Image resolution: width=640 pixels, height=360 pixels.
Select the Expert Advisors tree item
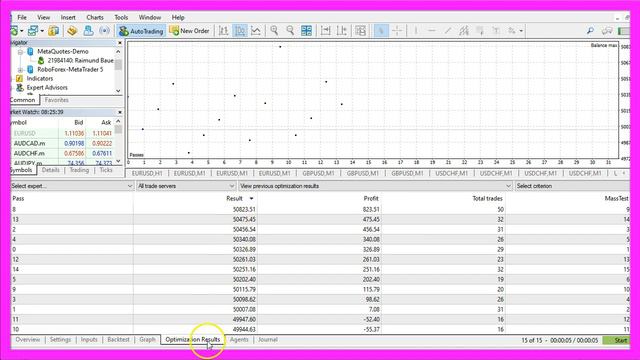(x=47, y=88)
